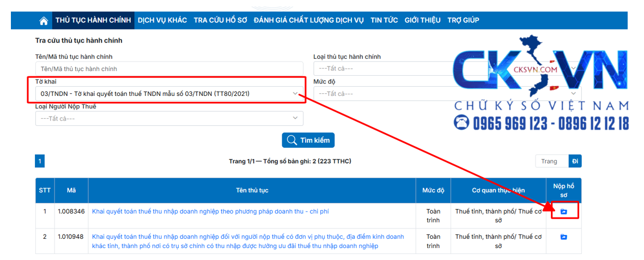Open the Mức độ dropdown
This screenshot has height=260, width=644.
pyautogui.click(x=381, y=94)
